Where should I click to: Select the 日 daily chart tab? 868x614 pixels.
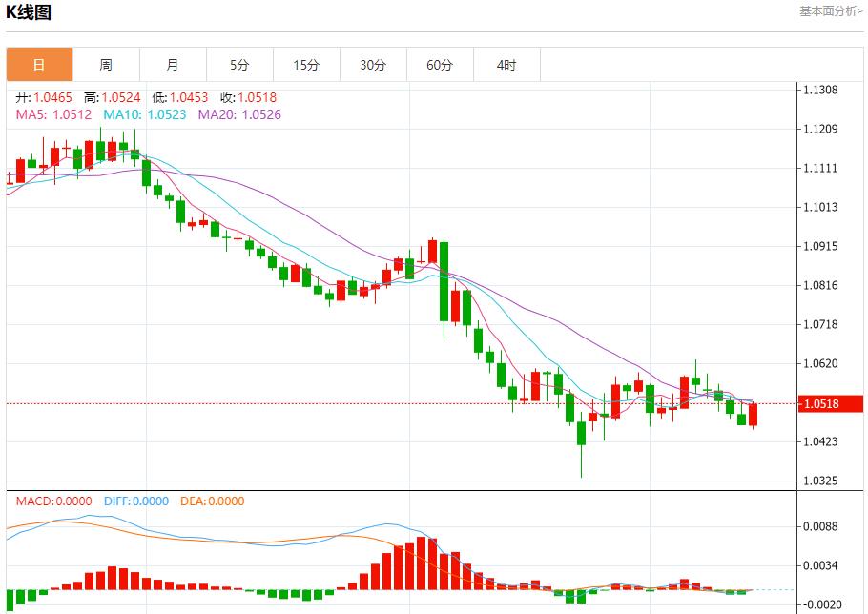39,65
